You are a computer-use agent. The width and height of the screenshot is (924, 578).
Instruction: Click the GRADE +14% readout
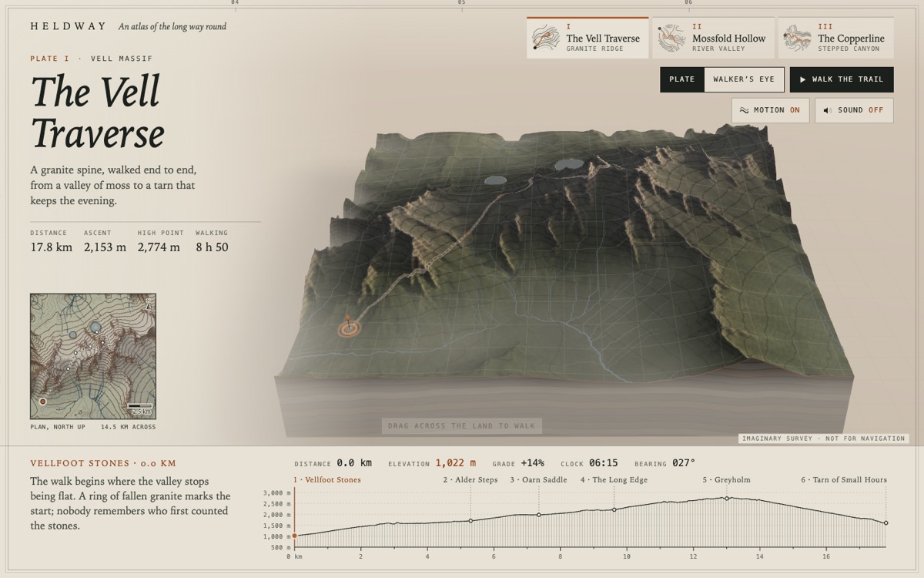pyautogui.click(x=518, y=463)
